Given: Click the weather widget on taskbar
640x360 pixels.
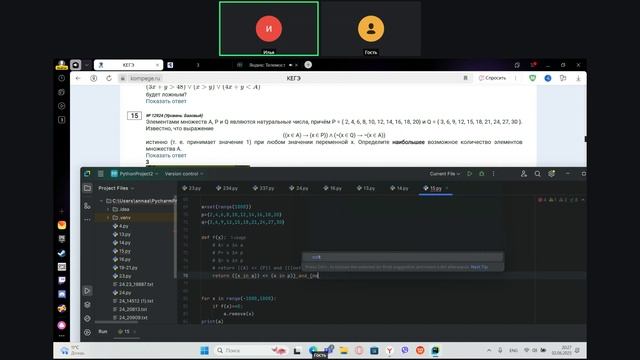Looking at the screenshot, I should (x=73, y=350).
